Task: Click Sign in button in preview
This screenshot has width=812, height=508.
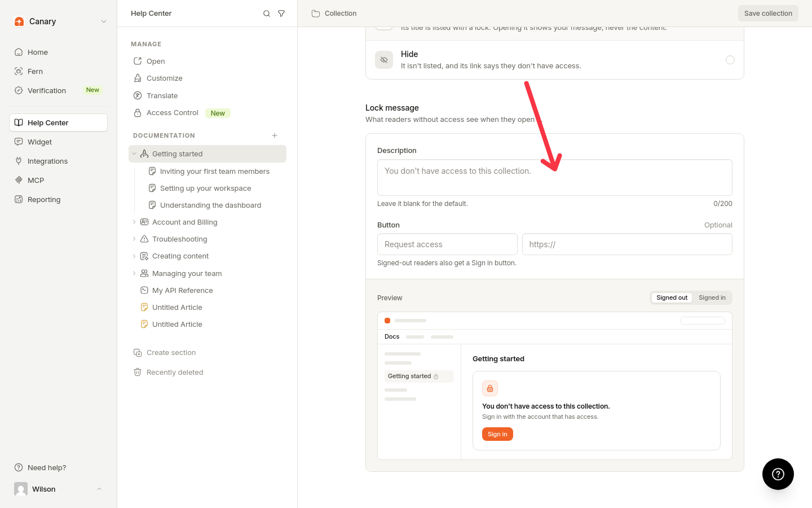Action: pyautogui.click(x=497, y=434)
